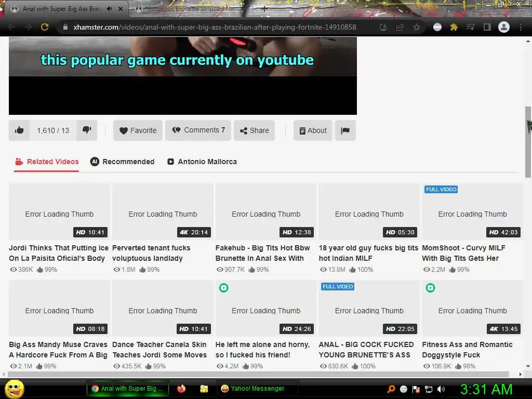Image resolution: width=532 pixels, height=399 pixels.
Task: Report the video with the flag icon
Action: pos(345,130)
